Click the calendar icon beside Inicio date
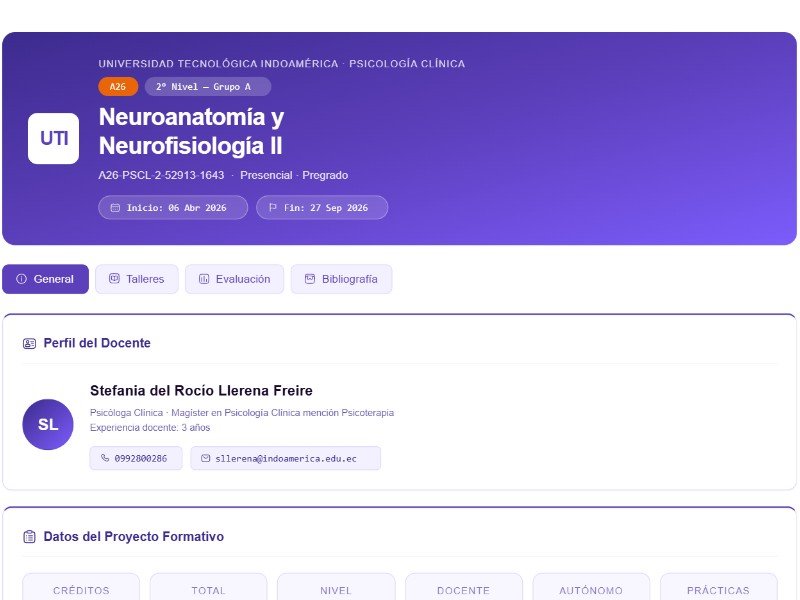 point(115,208)
